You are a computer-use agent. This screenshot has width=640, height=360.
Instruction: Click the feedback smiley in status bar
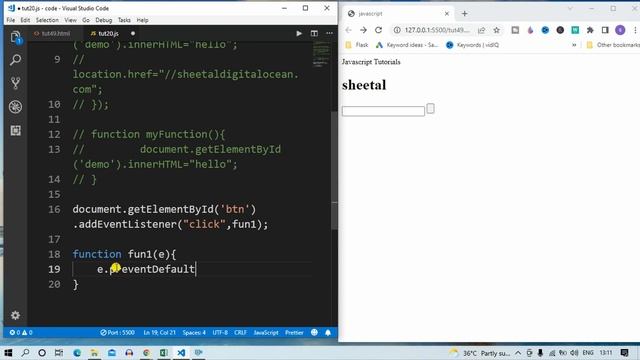314,332
